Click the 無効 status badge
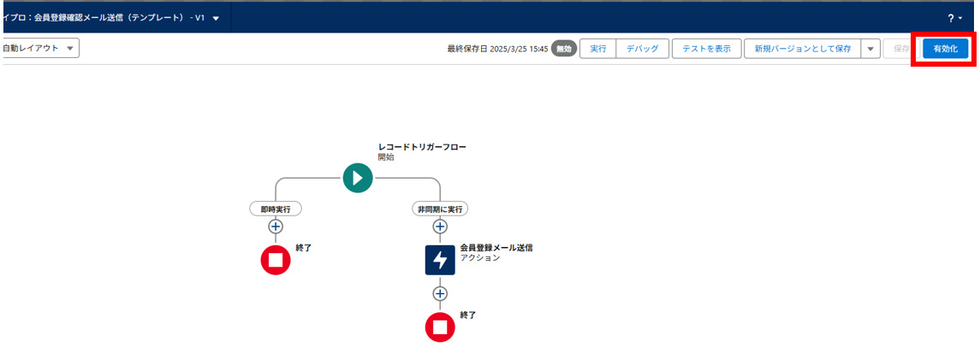Screen dimensions: 980x359 tap(564, 49)
